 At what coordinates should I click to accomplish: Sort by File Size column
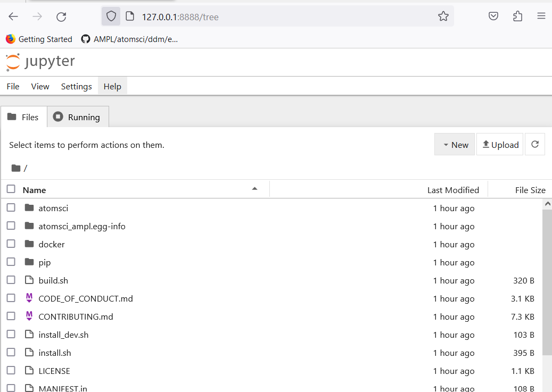click(530, 190)
